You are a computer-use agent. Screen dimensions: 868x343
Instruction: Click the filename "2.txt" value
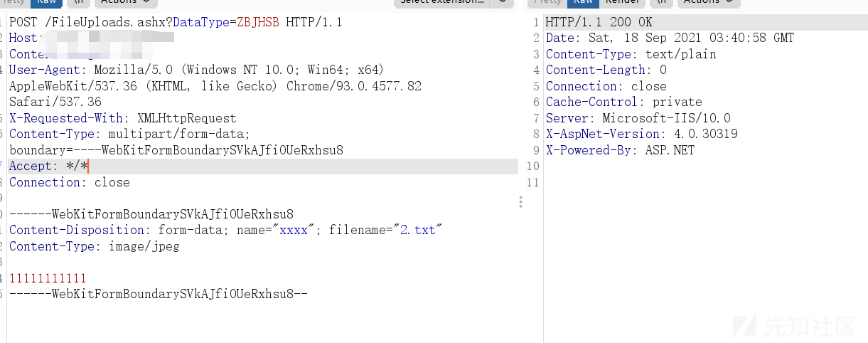pos(419,230)
